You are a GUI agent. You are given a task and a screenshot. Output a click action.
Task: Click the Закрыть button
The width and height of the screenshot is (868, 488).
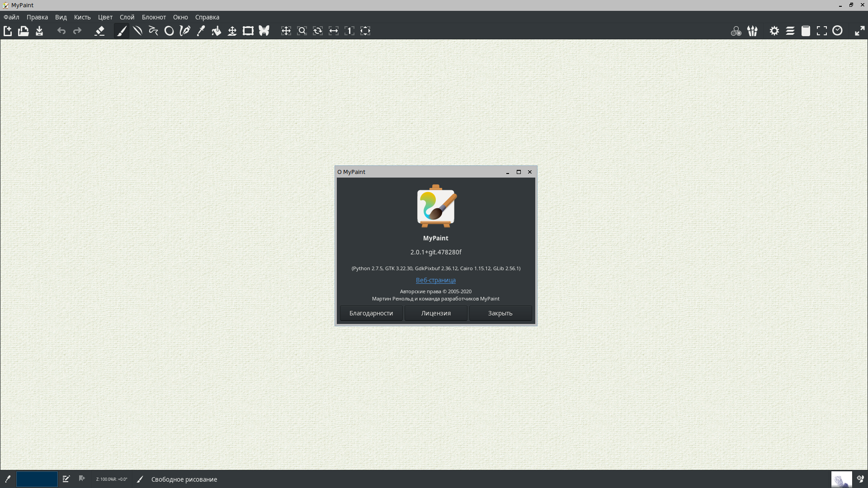(500, 313)
